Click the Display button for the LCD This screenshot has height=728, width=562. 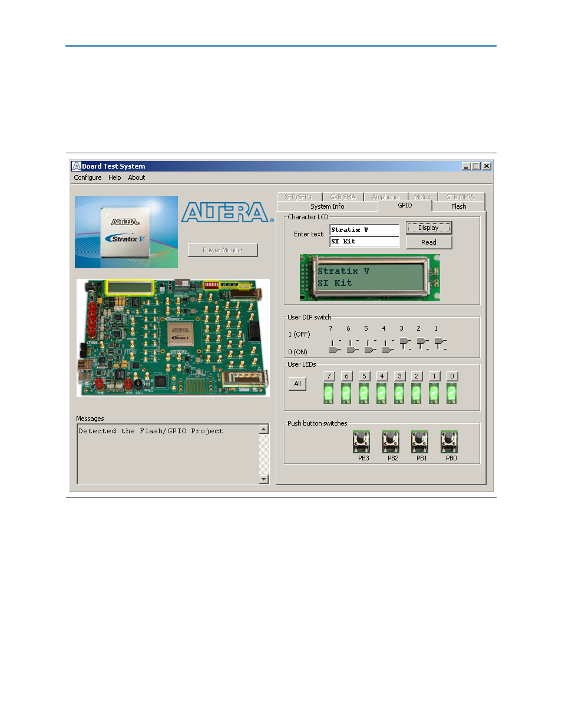(x=429, y=228)
